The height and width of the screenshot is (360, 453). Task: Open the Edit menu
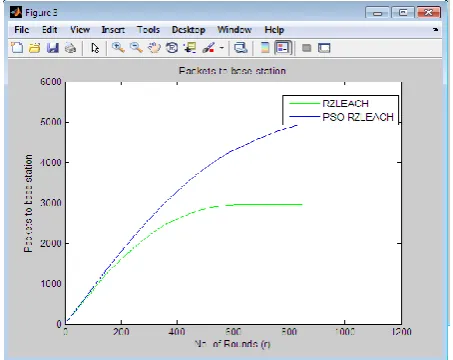[x=50, y=30]
